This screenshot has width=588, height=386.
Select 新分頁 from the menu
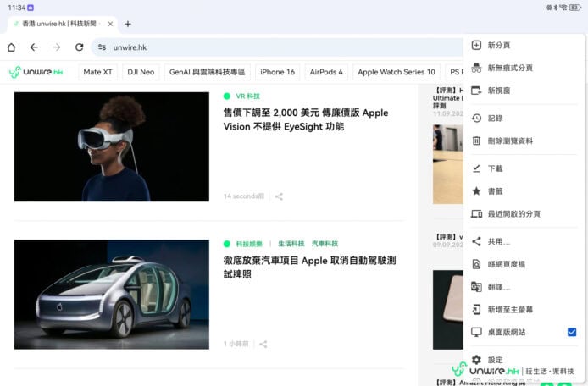tap(499, 45)
